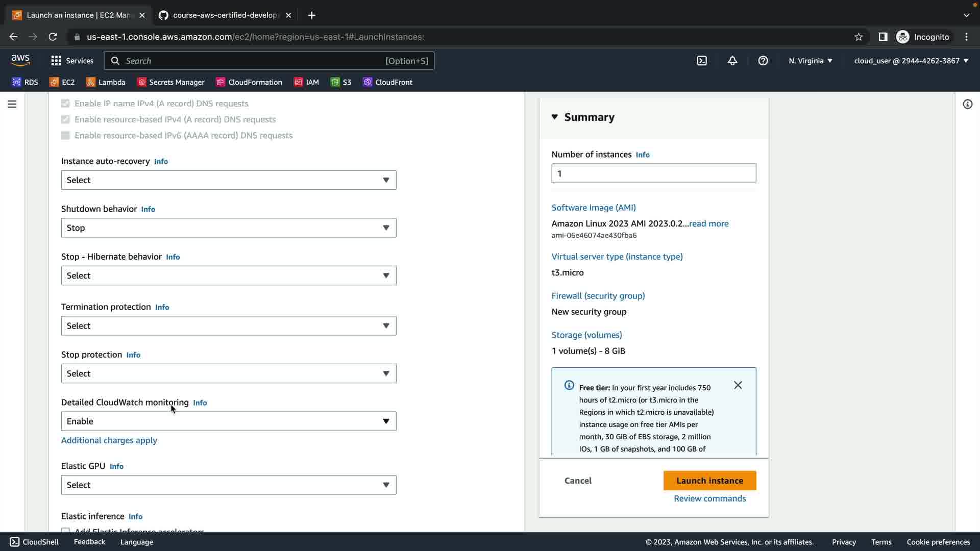
Task: Open the info panel icon at right edge
Action: click(x=967, y=104)
